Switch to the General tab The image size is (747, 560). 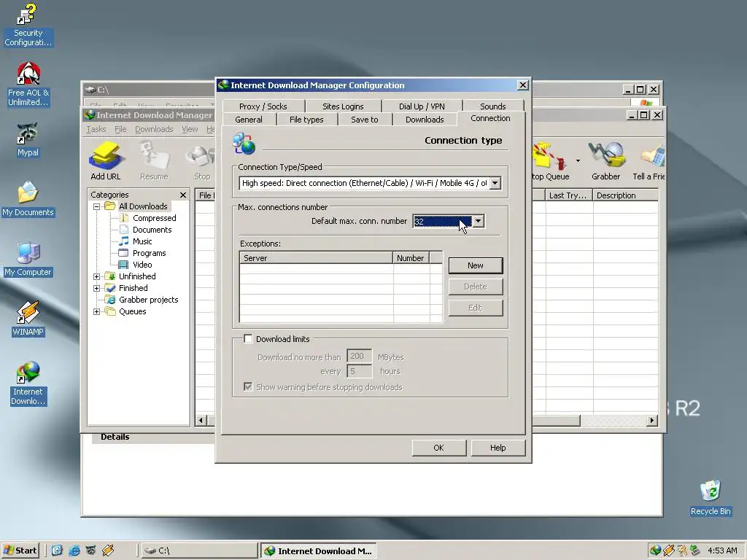pos(249,120)
